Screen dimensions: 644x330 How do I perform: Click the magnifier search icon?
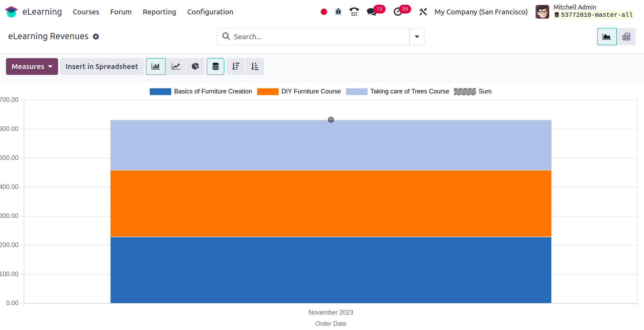(226, 36)
